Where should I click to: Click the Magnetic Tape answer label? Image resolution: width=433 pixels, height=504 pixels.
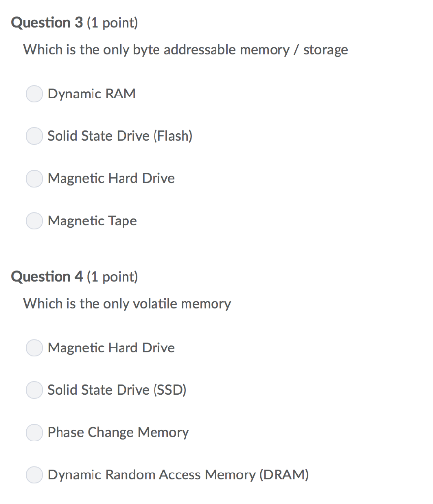click(93, 220)
